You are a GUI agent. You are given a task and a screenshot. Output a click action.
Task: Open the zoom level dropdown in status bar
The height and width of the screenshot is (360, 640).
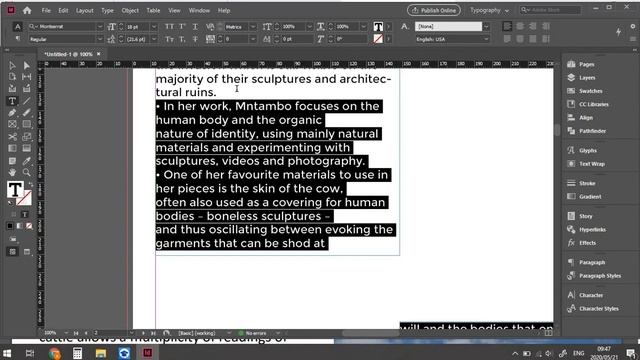pyautogui.click(x=66, y=333)
